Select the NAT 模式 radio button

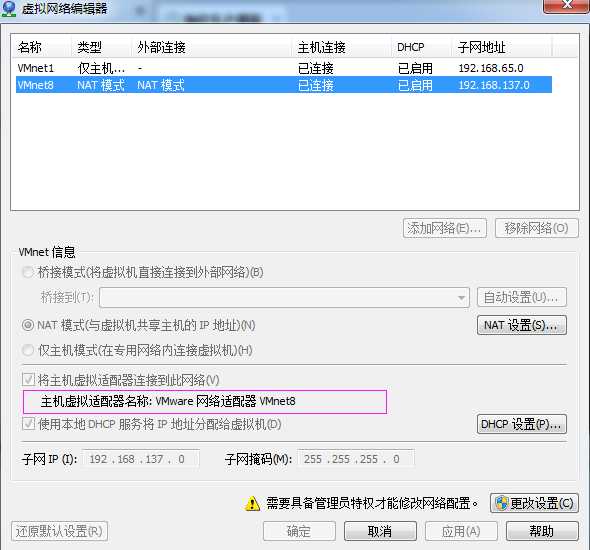(28, 325)
